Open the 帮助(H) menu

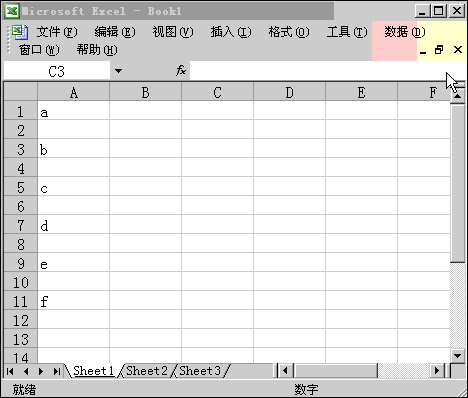click(97, 50)
